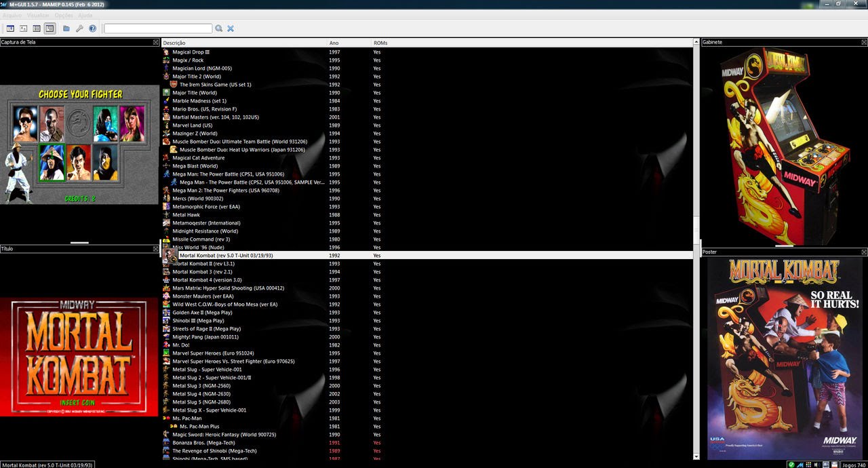
Task: Sort list by the Descrição column header
Action: (x=244, y=43)
